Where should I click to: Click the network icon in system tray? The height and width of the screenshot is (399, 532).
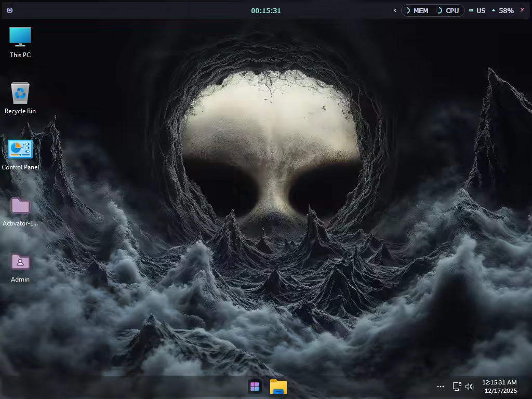[x=457, y=387]
